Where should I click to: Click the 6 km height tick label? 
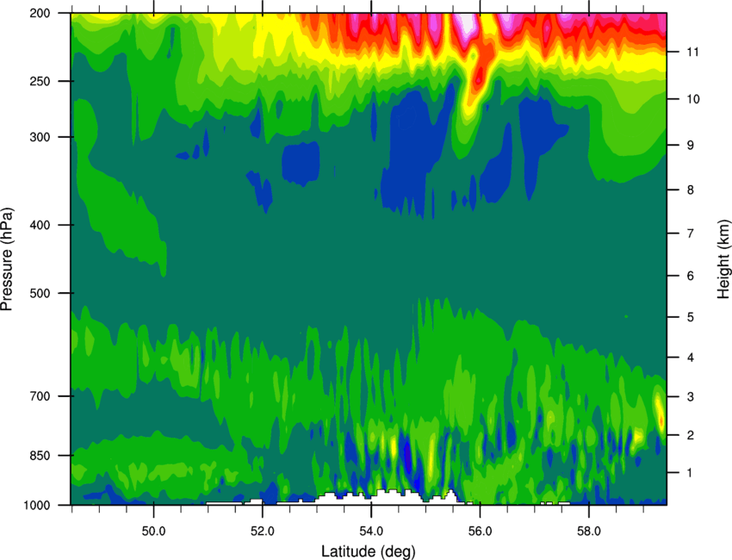690,276
